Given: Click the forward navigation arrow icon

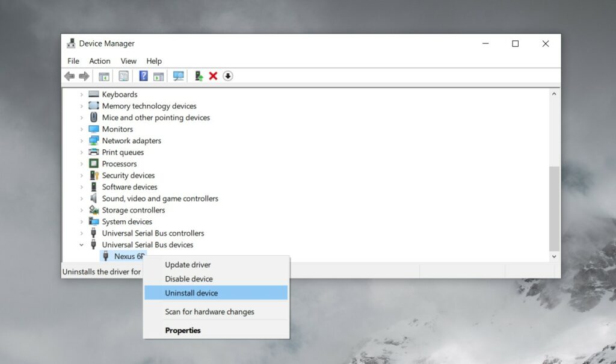Looking at the screenshot, I should (84, 76).
